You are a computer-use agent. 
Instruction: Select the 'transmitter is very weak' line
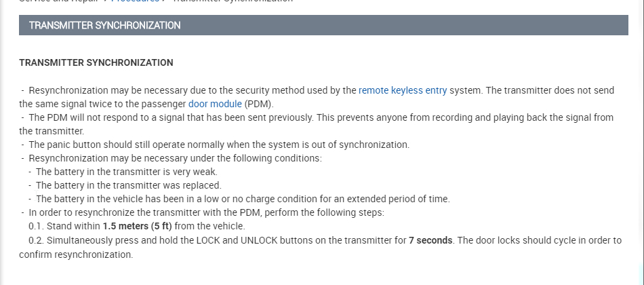[126, 172]
